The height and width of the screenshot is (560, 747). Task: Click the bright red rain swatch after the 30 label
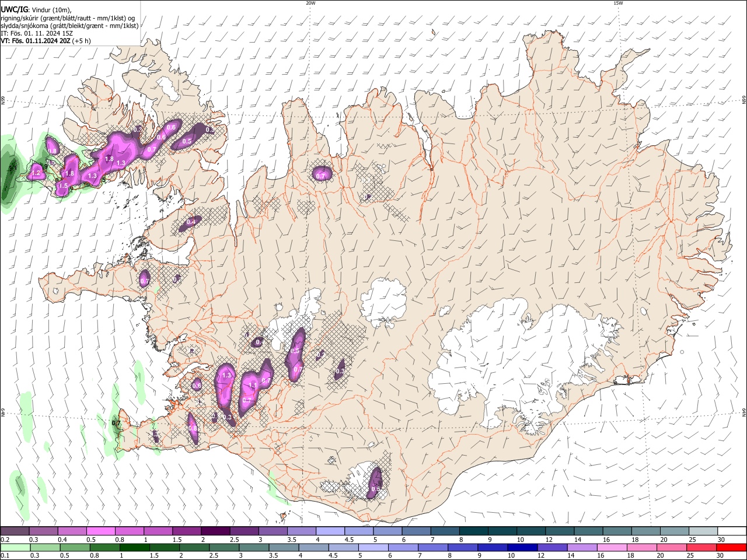(x=731, y=547)
